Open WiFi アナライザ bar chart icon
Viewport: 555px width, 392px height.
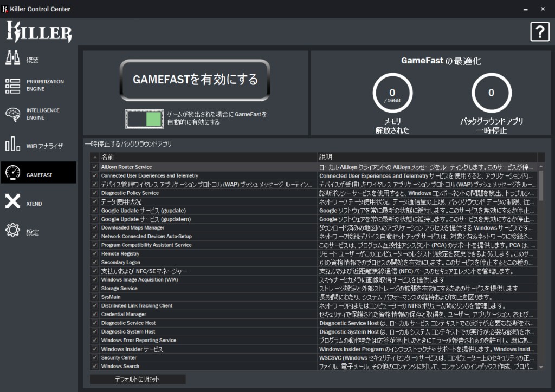click(12, 145)
